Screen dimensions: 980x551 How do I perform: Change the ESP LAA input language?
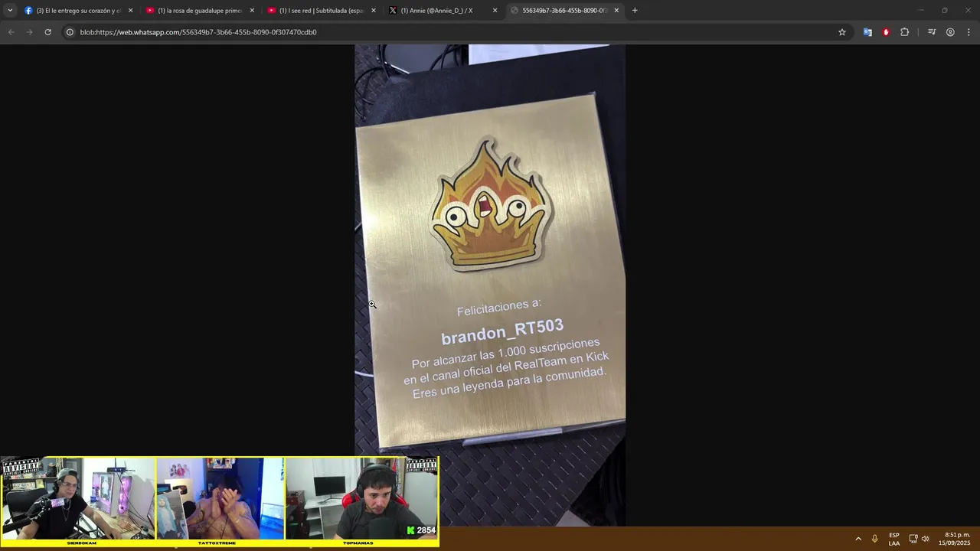(x=894, y=539)
